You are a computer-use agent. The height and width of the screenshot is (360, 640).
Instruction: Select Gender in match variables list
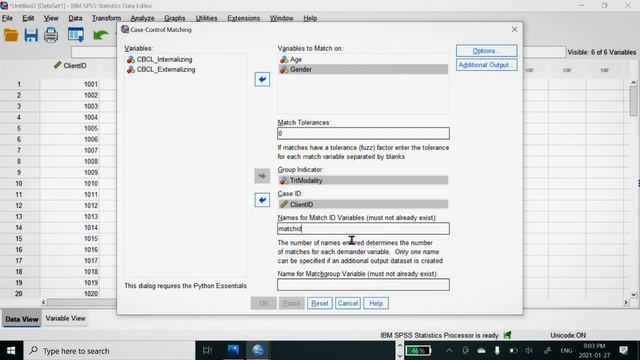(x=363, y=69)
